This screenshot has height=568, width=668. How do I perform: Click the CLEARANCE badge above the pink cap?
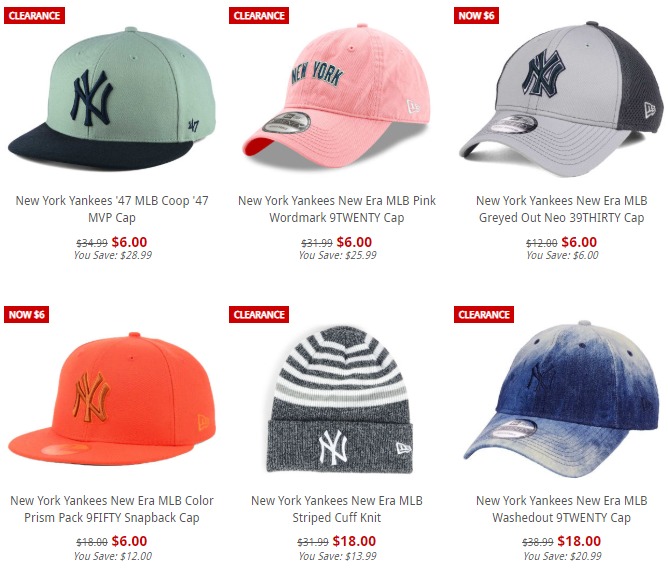pos(259,16)
